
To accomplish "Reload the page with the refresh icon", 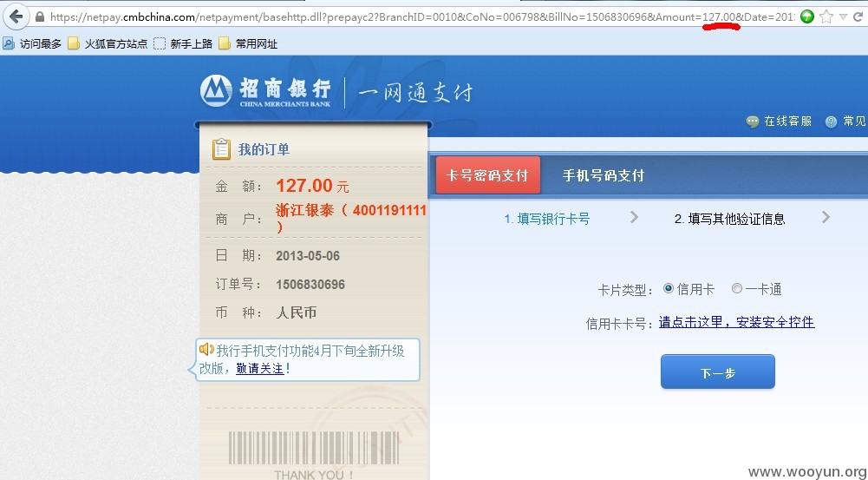I will point(858,16).
